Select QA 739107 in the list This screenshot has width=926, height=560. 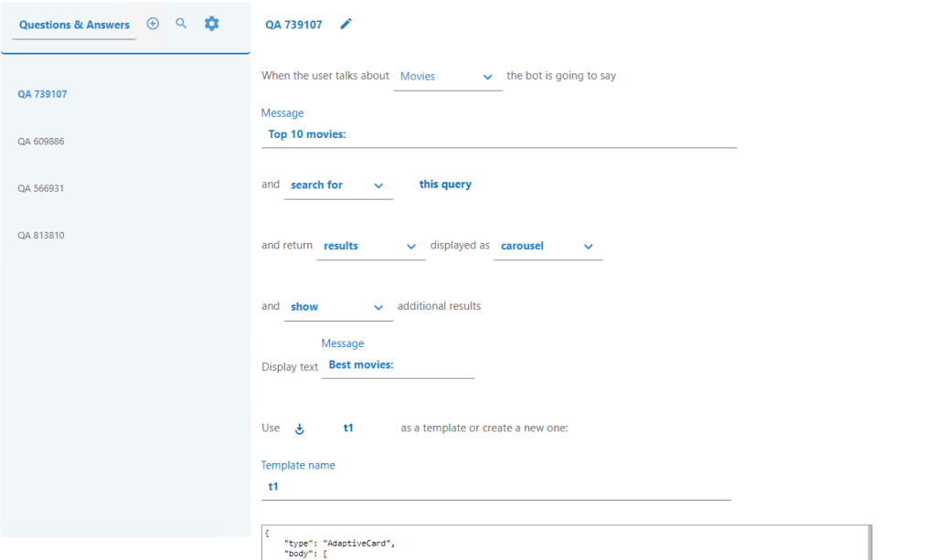tap(43, 94)
